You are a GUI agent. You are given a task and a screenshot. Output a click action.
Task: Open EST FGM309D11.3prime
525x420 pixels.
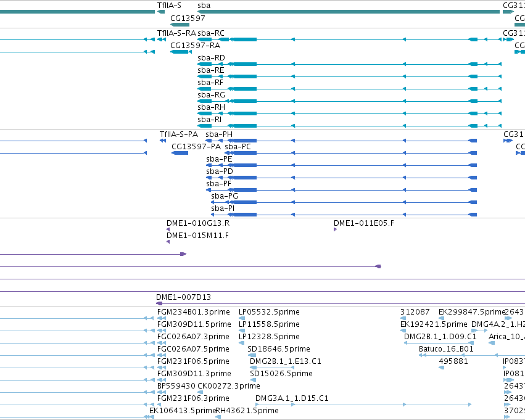point(194,374)
